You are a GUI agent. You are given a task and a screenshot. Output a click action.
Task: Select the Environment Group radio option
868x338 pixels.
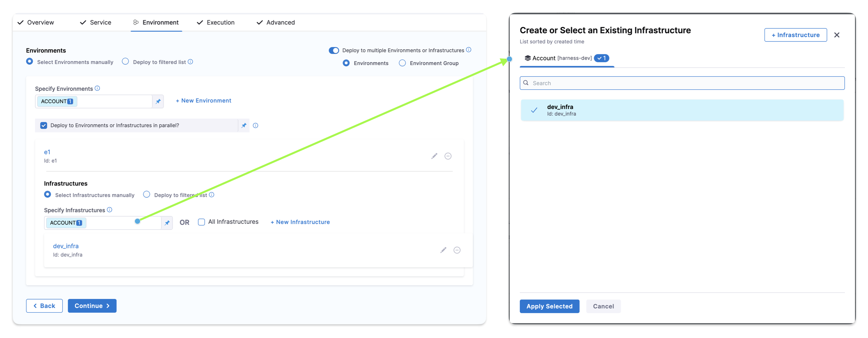click(402, 63)
